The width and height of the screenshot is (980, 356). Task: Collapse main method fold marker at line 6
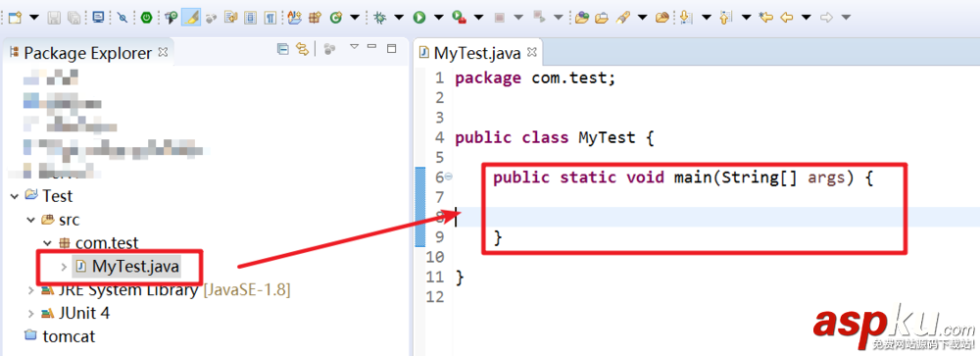pyautogui.click(x=448, y=178)
